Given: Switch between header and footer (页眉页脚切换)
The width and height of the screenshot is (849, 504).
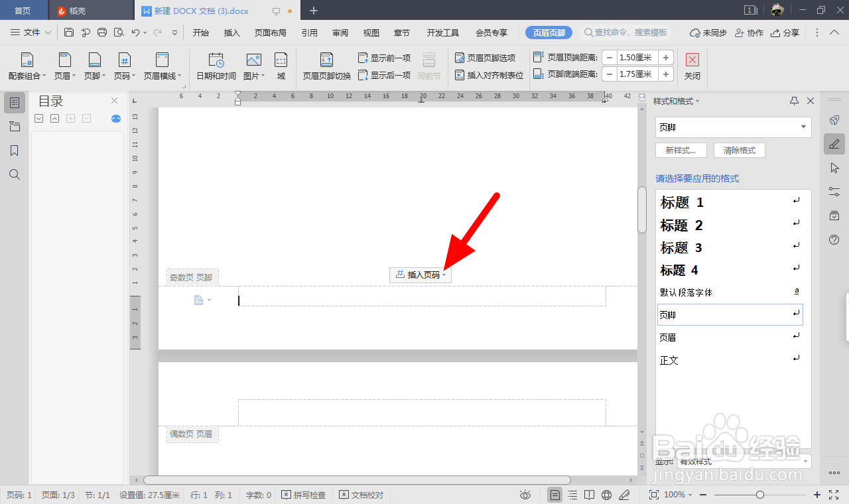Looking at the screenshot, I should coord(326,67).
